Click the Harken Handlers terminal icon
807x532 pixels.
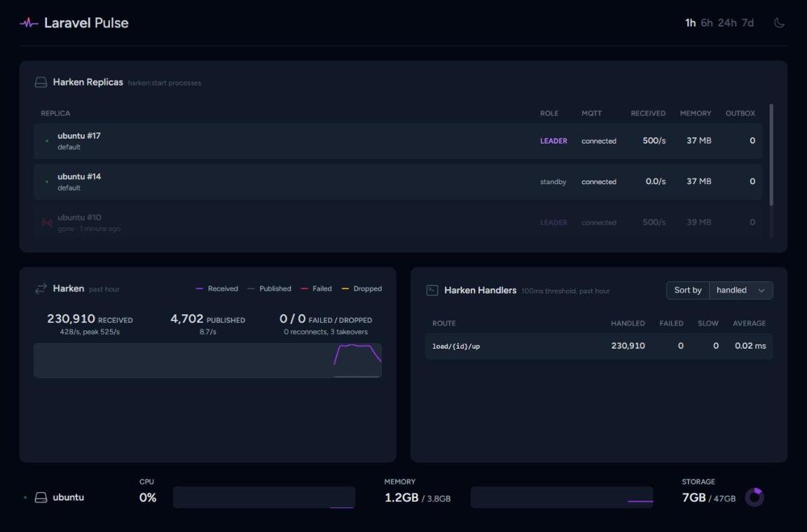(x=432, y=290)
